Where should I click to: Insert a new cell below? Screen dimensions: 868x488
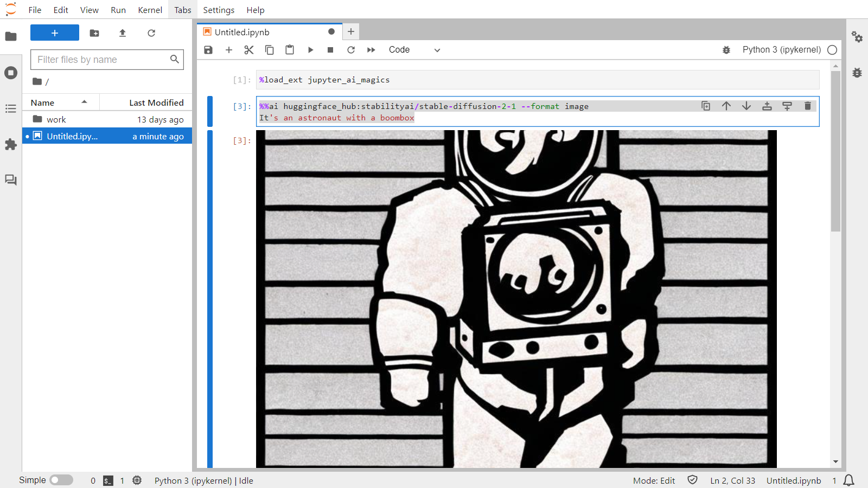[228, 49]
